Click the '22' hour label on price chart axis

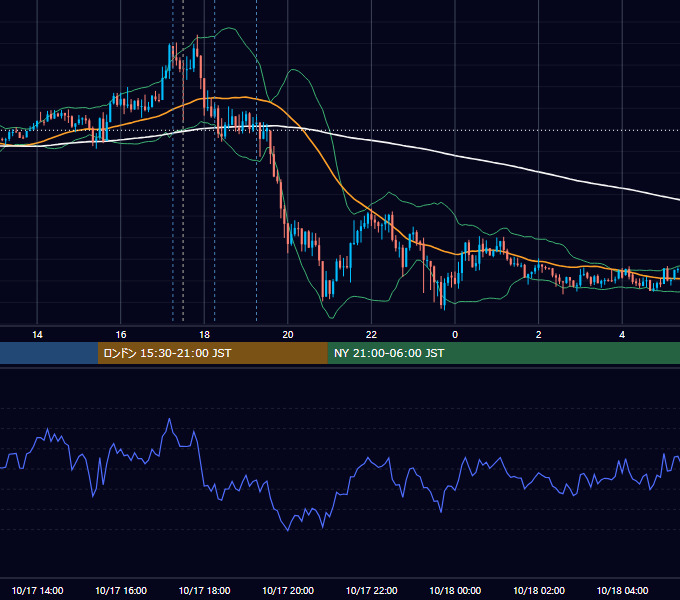[371, 335]
